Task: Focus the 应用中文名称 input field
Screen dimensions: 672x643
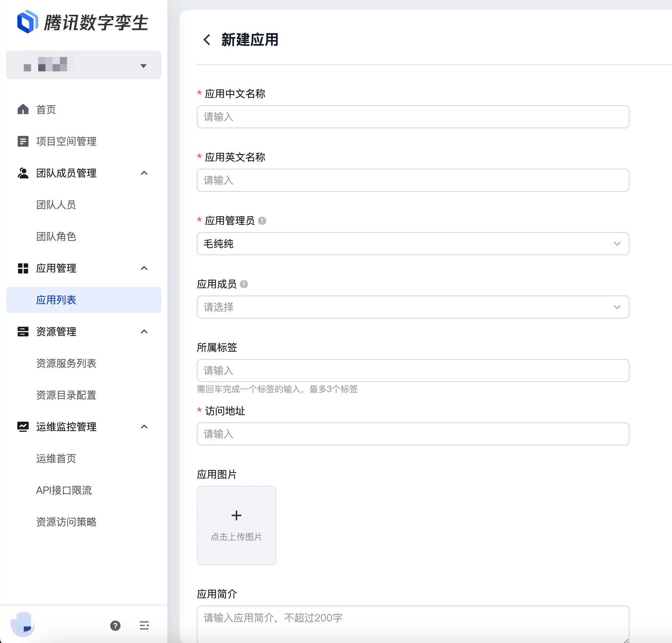Action: (x=413, y=117)
